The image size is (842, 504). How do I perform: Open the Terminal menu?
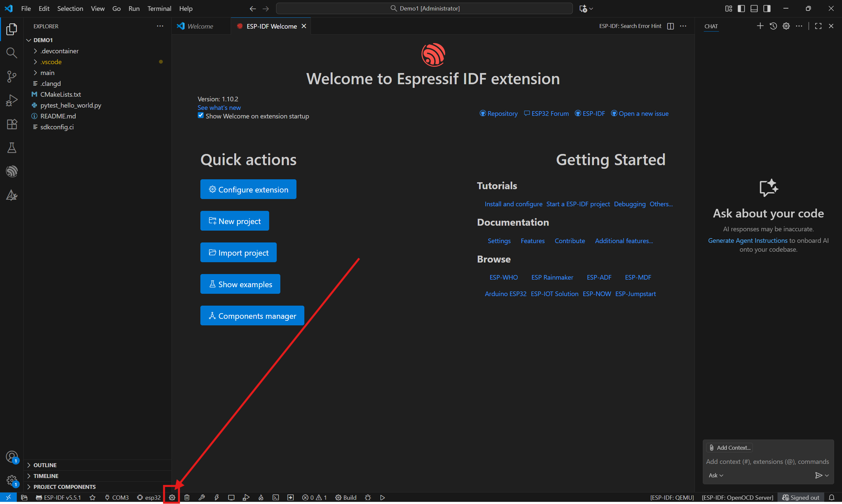pyautogui.click(x=159, y=9)
